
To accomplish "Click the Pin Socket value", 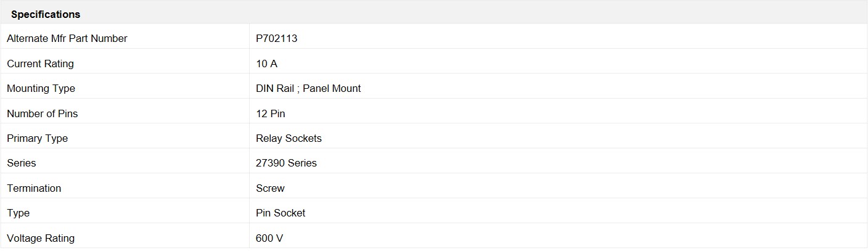I will tap(280, 213).
